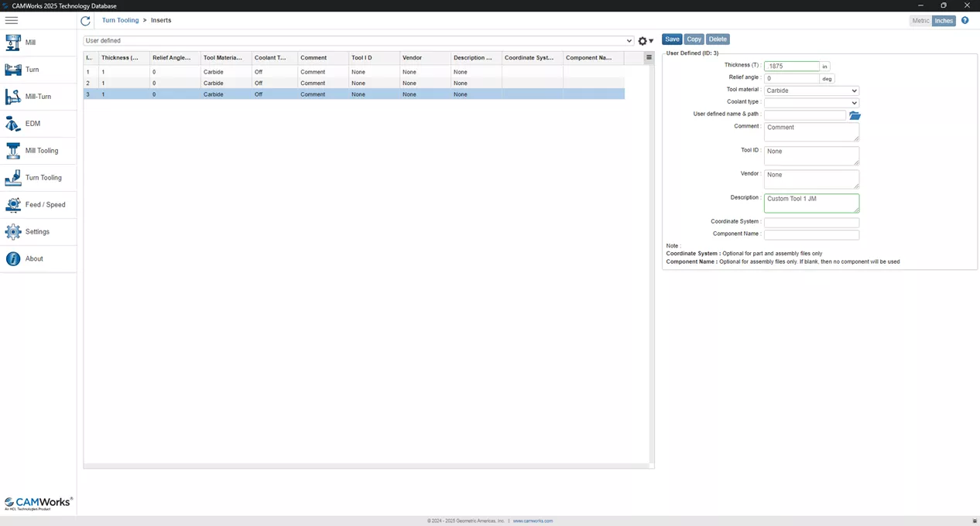The image size is (980, 526).
Task: Open the Turn module
Action: tap(32, 69)
